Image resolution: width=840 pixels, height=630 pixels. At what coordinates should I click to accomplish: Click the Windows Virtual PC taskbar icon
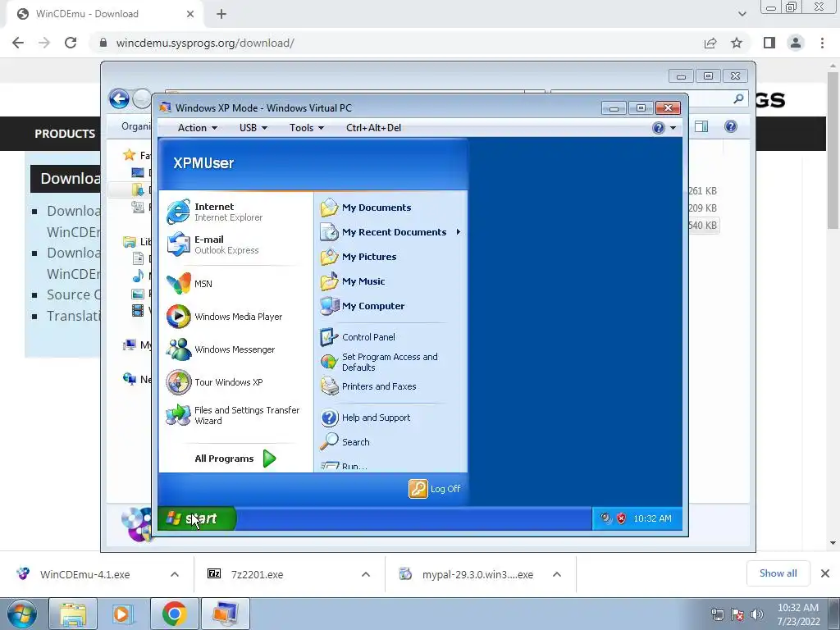click(x=226, y=614)
